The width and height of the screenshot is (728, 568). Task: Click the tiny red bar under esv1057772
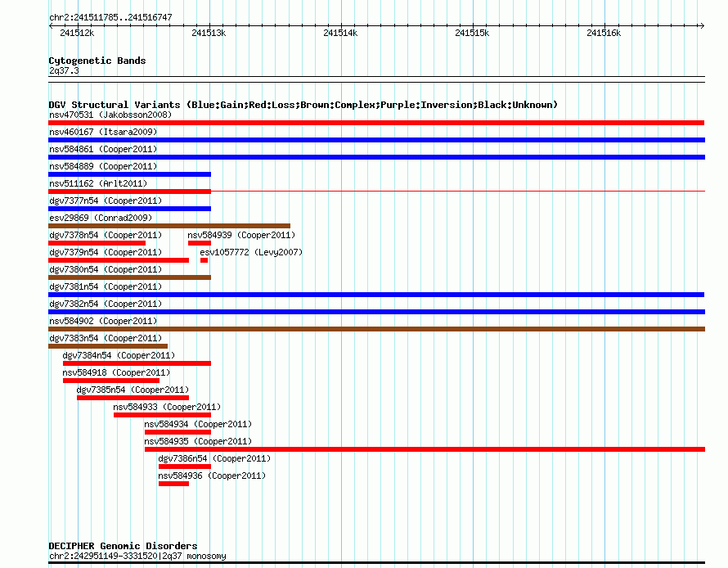[204, 260]
